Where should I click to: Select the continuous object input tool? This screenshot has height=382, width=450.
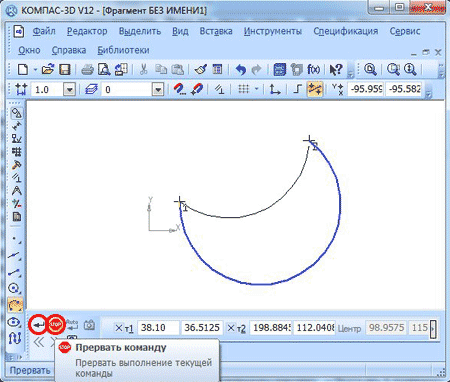pos(15,338)
